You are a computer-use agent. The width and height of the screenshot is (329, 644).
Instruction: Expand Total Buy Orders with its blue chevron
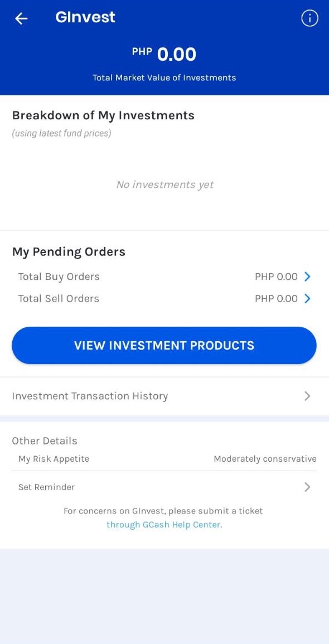click(x=307, y=277)
